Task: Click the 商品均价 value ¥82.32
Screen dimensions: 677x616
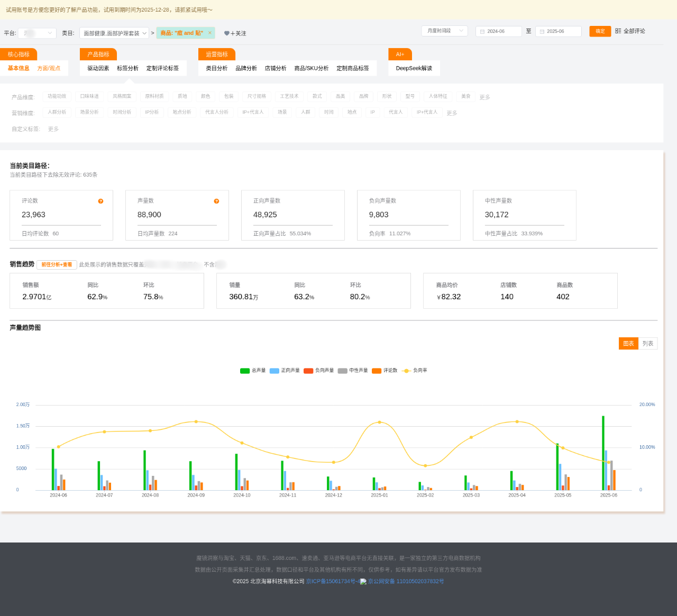Action: pos(449,297)
